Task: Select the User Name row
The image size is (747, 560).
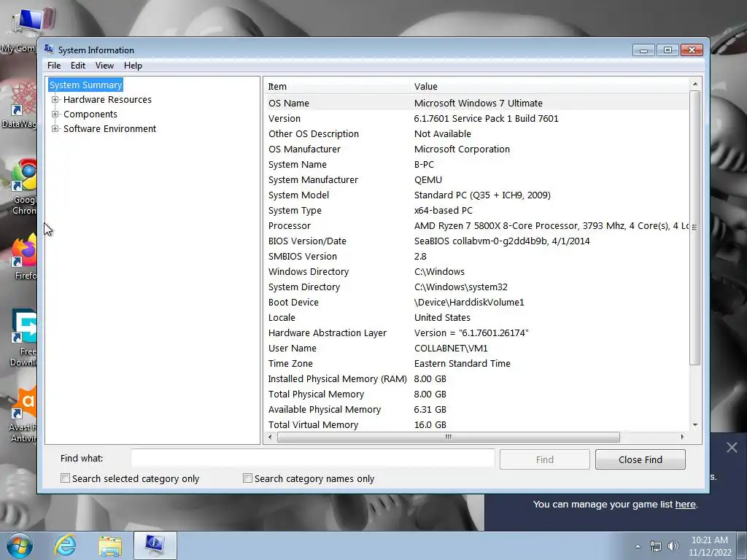Action: 476,348
